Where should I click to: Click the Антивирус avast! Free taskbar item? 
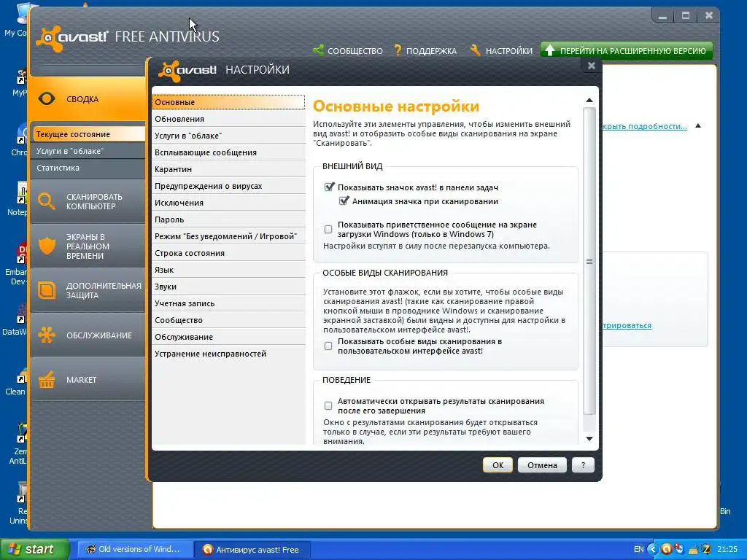pos(252,550)
